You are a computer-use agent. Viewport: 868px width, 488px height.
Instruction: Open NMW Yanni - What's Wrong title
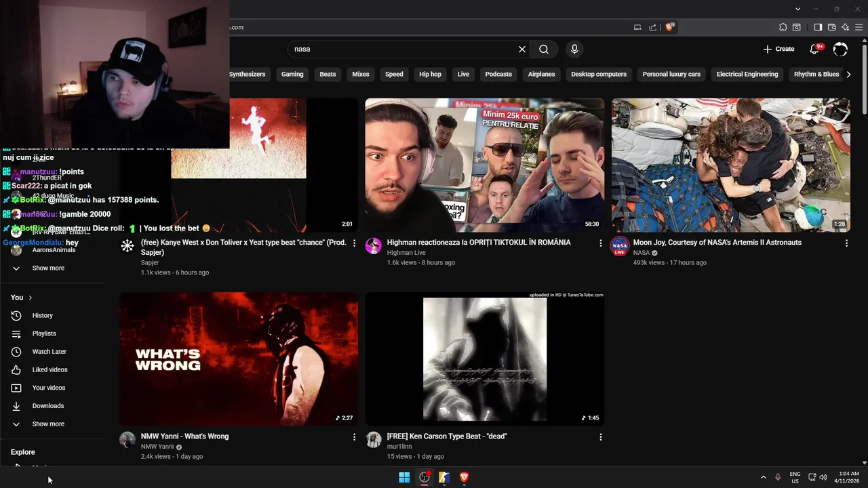click(184, 436)
